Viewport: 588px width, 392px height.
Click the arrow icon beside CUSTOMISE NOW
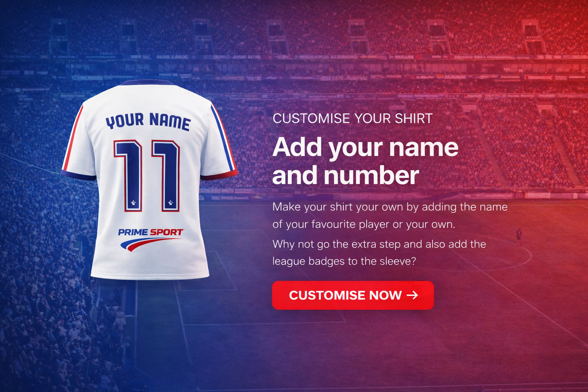click(x=412, y=295)
